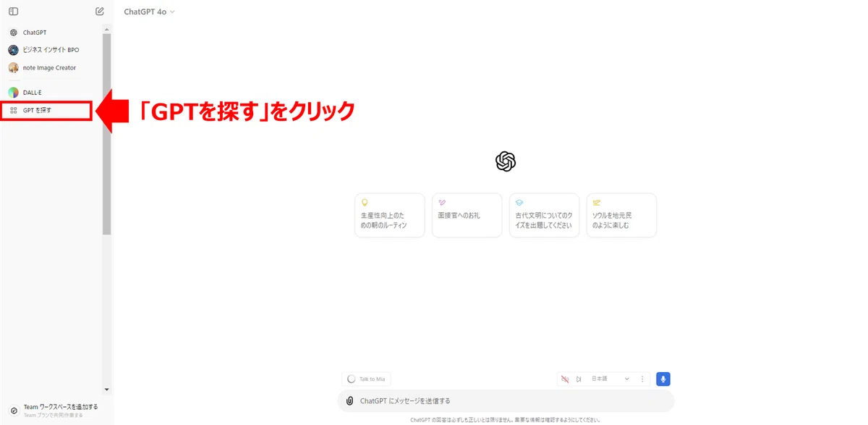The image size is (868, 425).
Task: Click the GPT を探す grid icon
Action: (x=14, y=110)
